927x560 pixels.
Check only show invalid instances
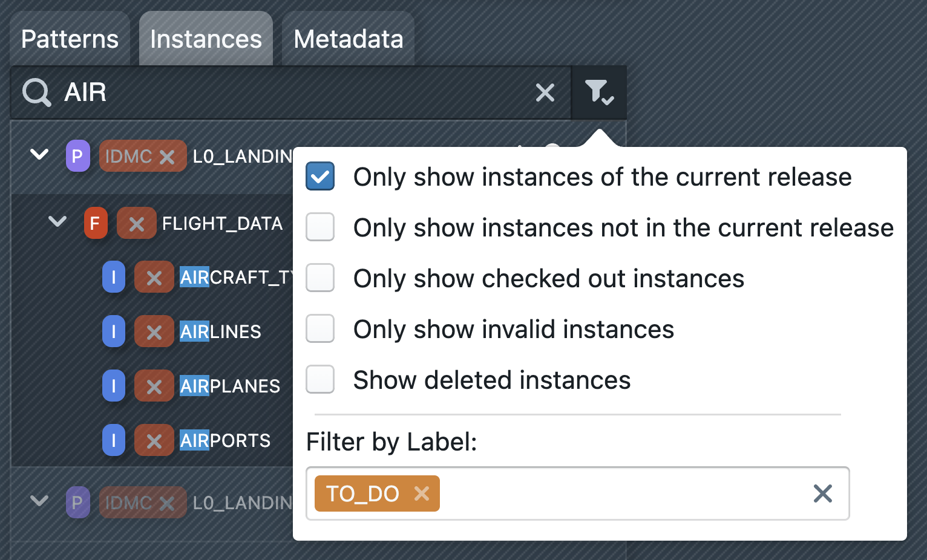(320, 329)
